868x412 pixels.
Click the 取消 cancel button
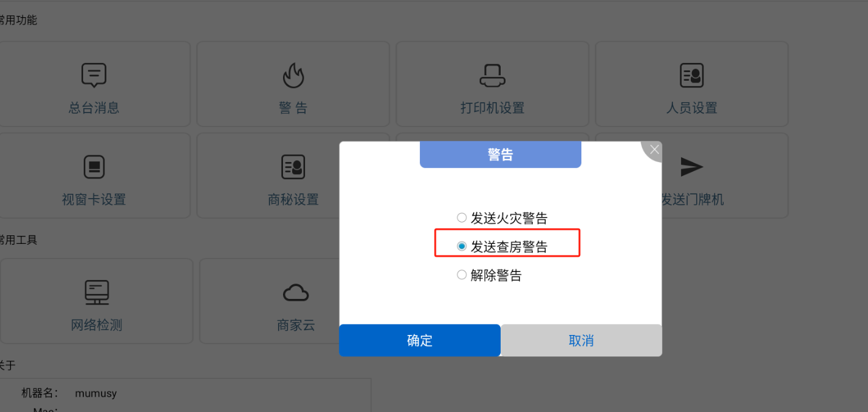point(581,340)
